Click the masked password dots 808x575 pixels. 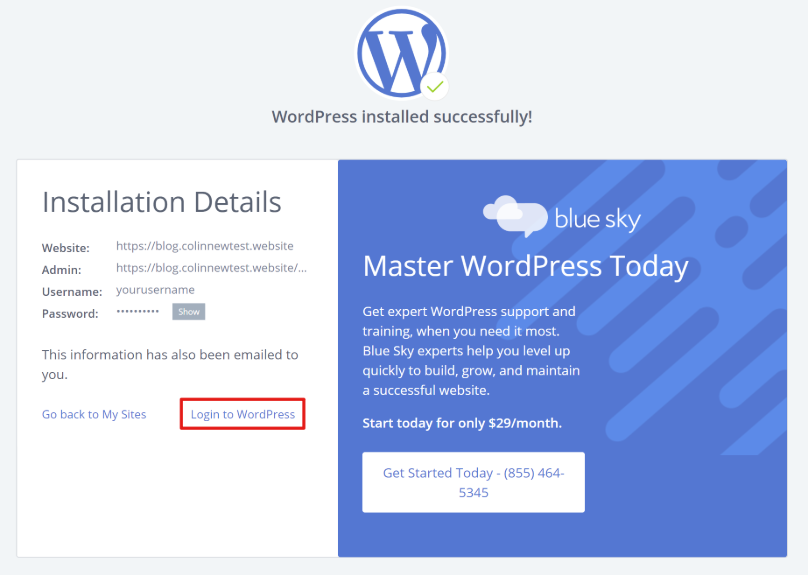click(x=138, y=311)
